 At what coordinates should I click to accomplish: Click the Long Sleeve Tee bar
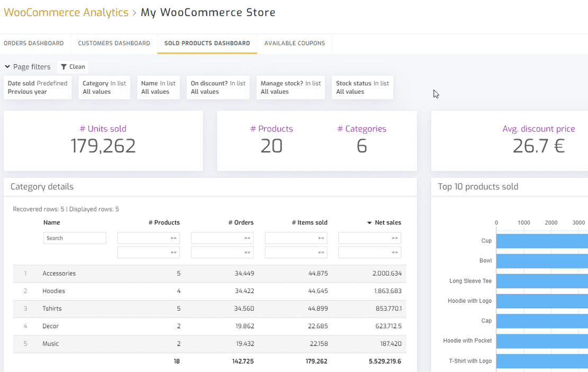(542, 281)
